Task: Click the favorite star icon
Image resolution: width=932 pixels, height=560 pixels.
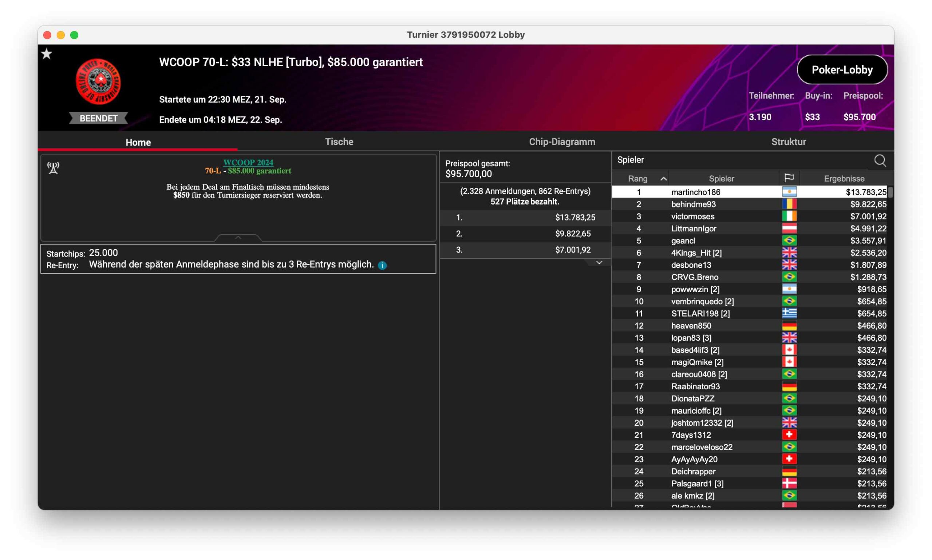Action: (x=47, y=54)
